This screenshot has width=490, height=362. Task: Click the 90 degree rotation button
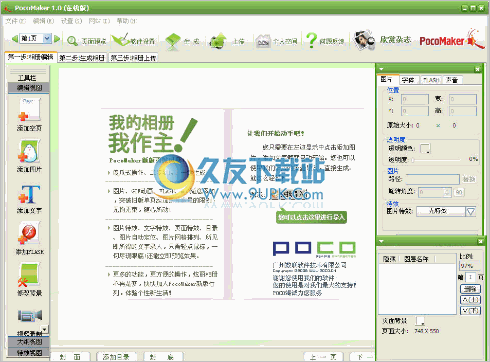coord(459,192)
